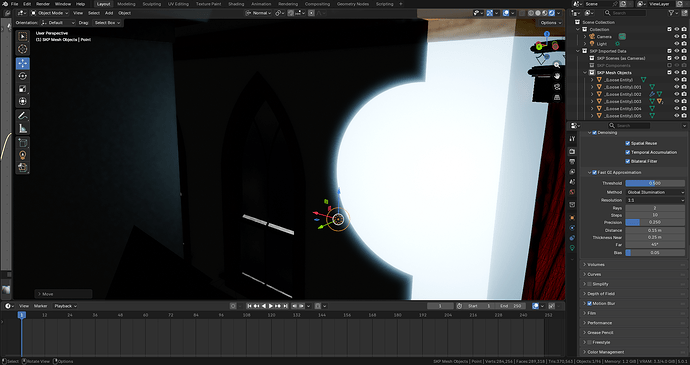Adjust the Threshold slider

click(x=655, y=183)
